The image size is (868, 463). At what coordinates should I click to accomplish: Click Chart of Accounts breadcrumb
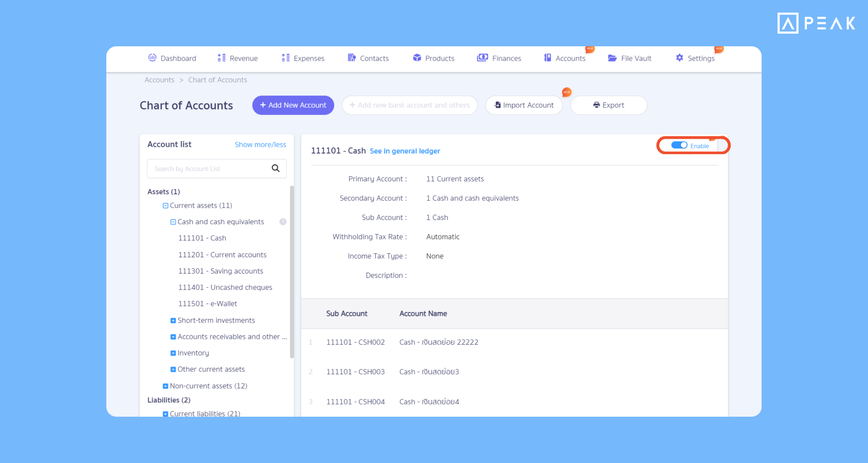tap(217, 80)
